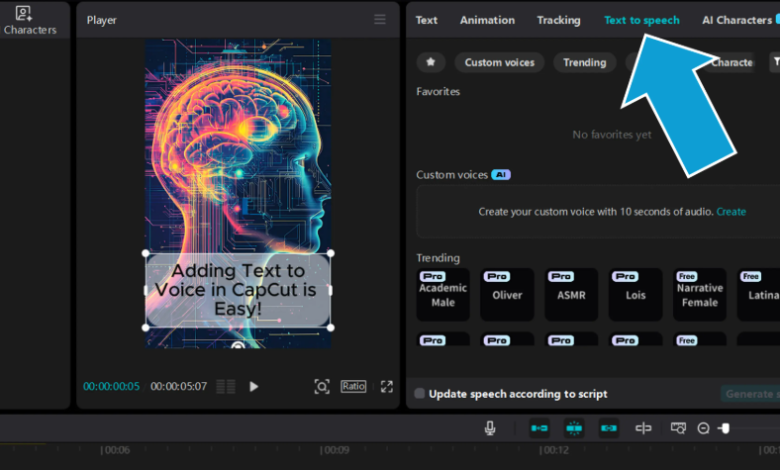
Task: Open the Ratio dropdown in player
Action: click(x=353, y=386)
